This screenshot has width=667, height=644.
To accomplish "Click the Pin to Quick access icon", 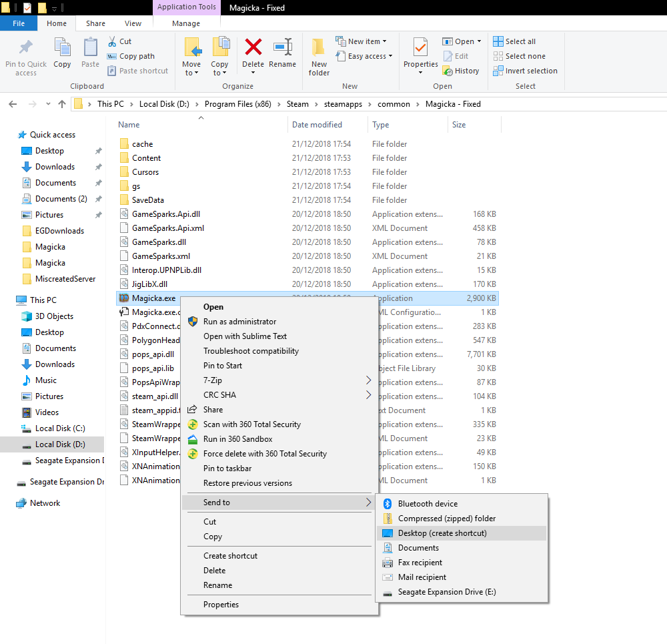I will tap(26, 47).
